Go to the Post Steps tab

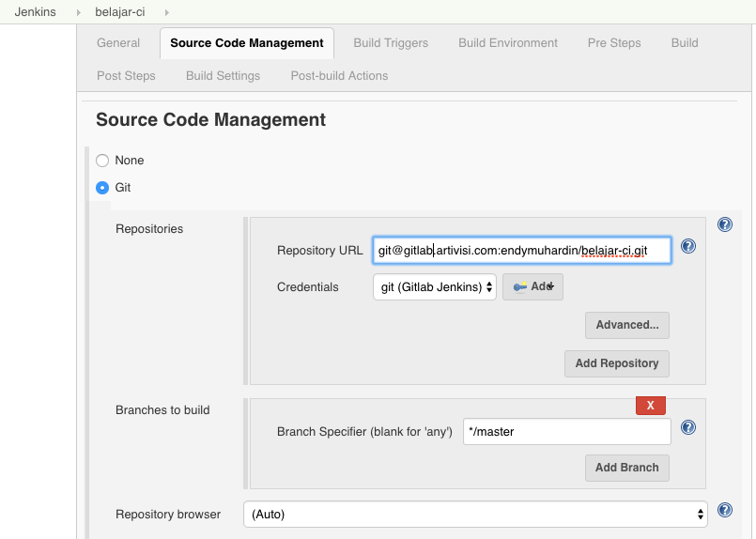126,76
